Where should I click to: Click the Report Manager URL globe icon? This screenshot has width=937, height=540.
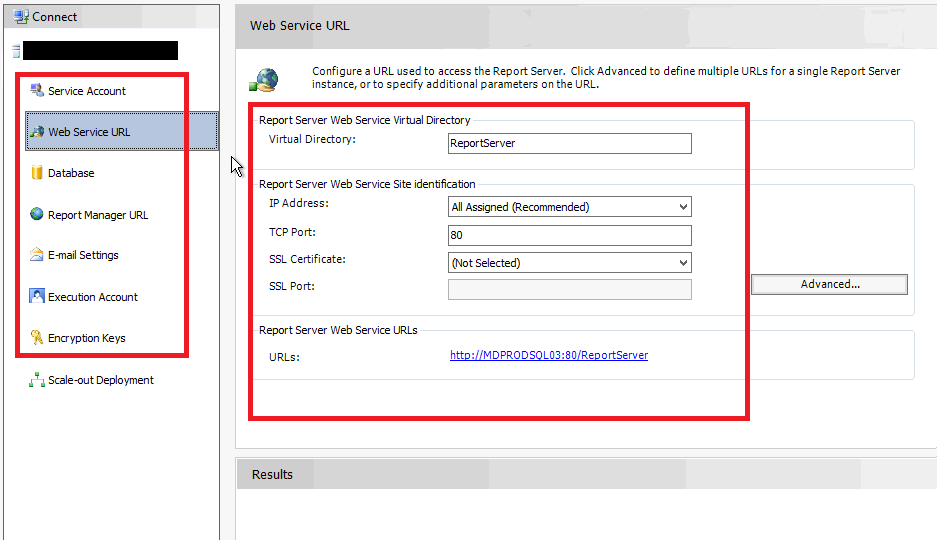pos(37,214)
